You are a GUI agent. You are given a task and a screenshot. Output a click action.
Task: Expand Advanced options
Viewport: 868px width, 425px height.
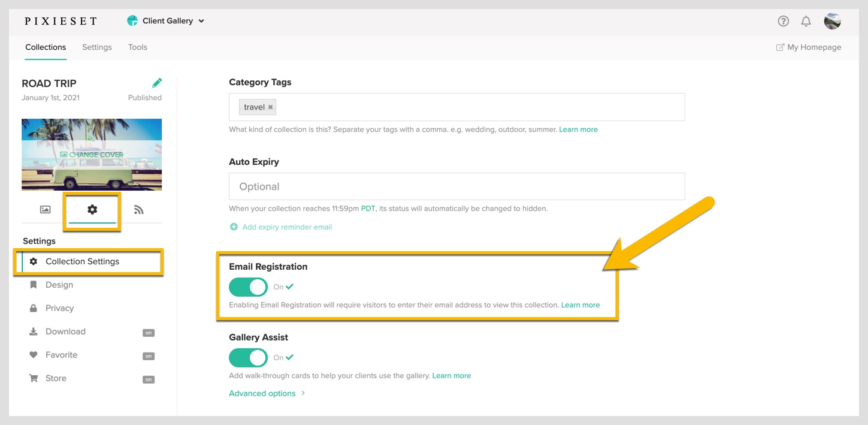[267, 393]
